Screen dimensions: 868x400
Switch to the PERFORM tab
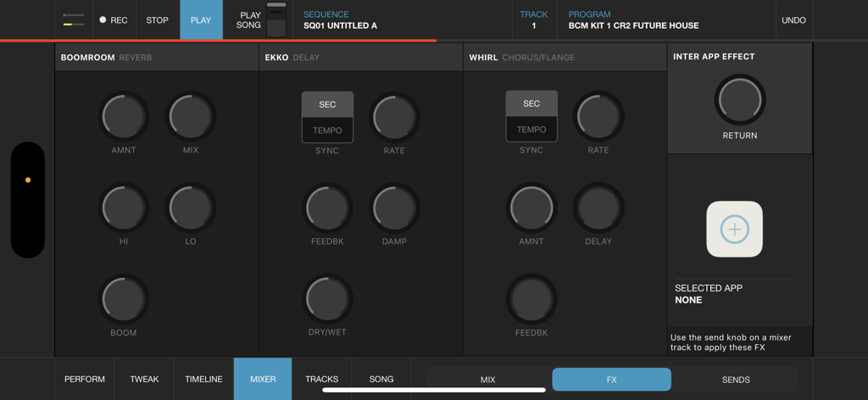(85, 379)
